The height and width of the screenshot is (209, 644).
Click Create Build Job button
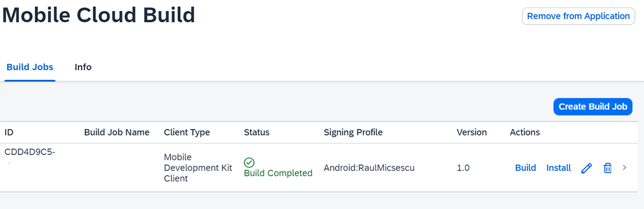pyautogui.click(x=593, y=106)
